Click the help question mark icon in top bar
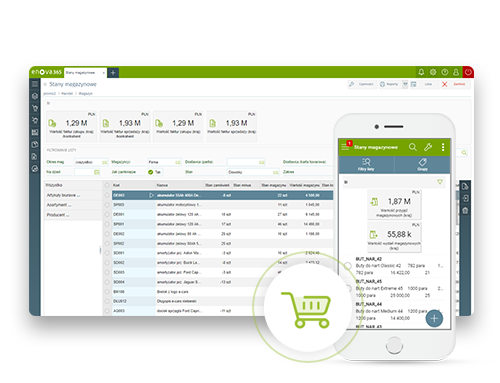 [x=445, y=72]
